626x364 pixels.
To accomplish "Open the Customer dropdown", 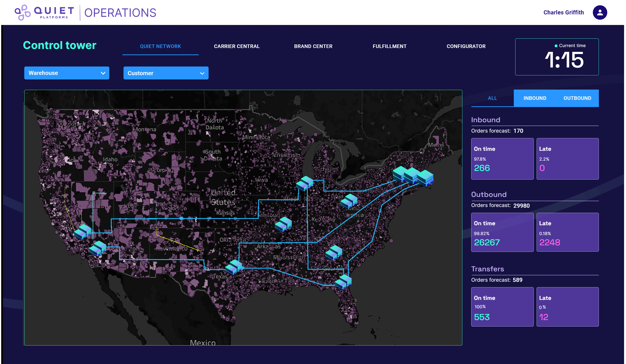I will (166, 73).
